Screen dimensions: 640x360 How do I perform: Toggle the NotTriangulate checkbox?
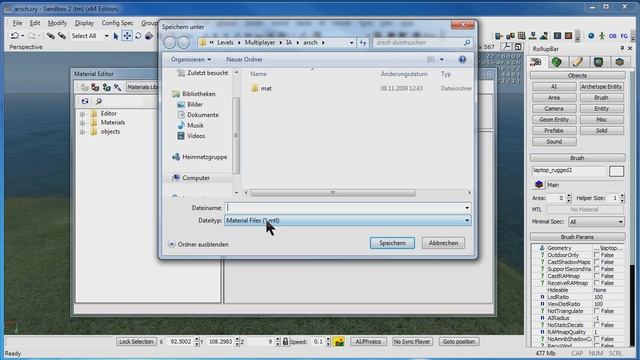(597, 311)
